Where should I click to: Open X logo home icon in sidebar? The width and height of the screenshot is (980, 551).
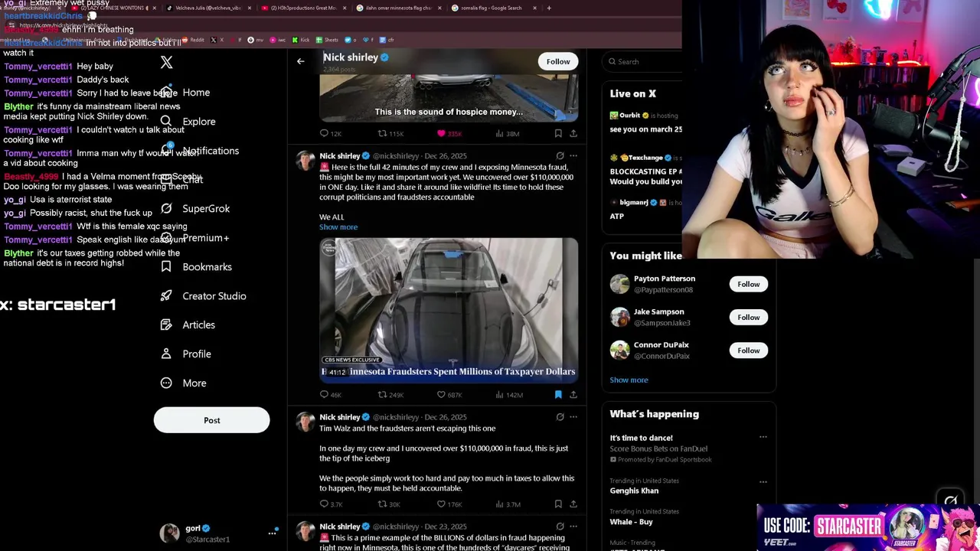tap(167, 63)
